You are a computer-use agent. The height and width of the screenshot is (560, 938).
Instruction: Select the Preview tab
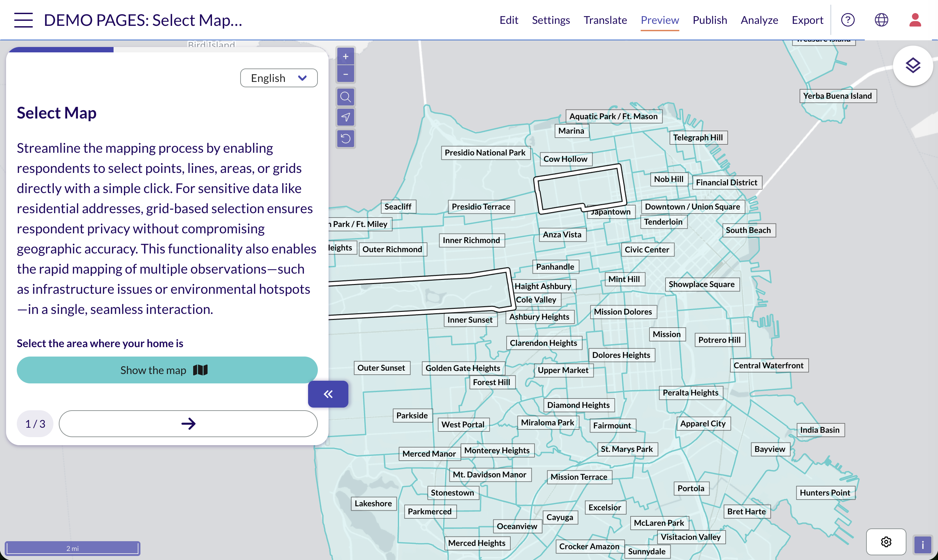659,20
